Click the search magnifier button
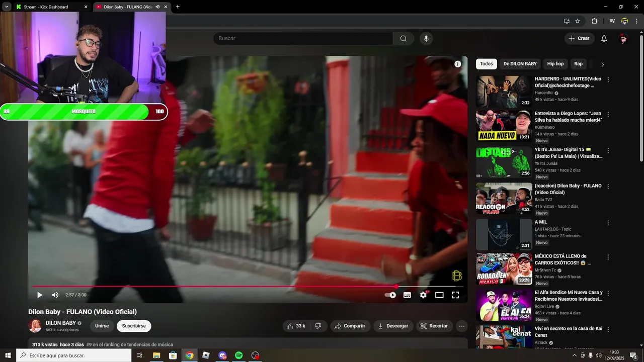Screen dimensions: 644x362 (404, 39)
